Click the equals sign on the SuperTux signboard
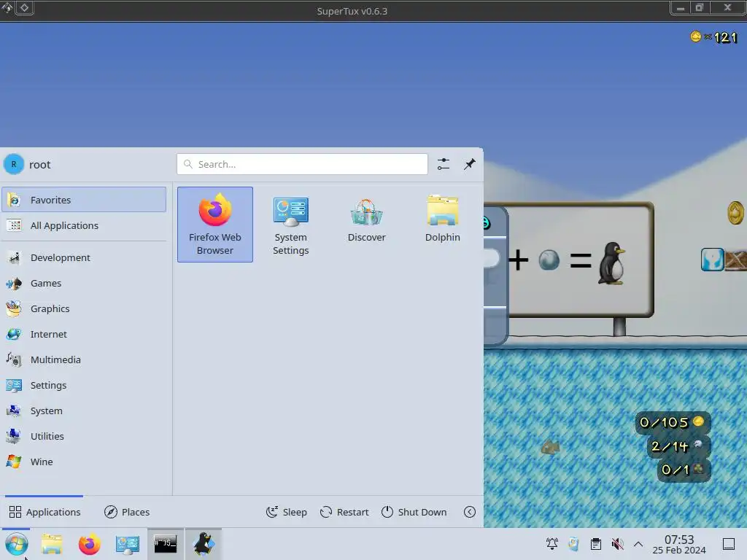This screenshot has height=560, width=747. [581, 260]
